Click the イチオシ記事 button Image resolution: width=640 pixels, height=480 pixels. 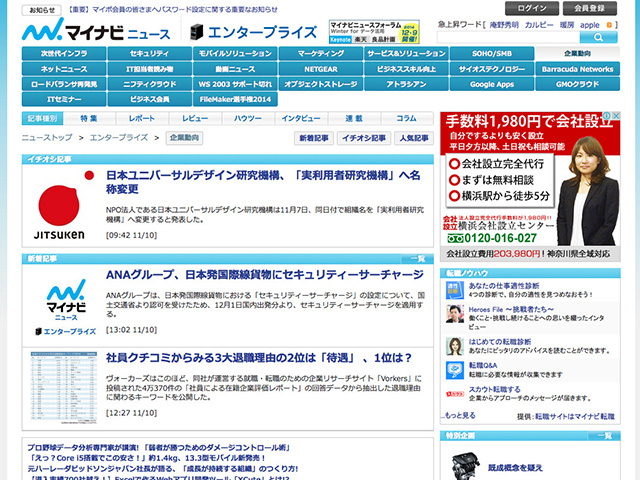[x=364, y=138]
